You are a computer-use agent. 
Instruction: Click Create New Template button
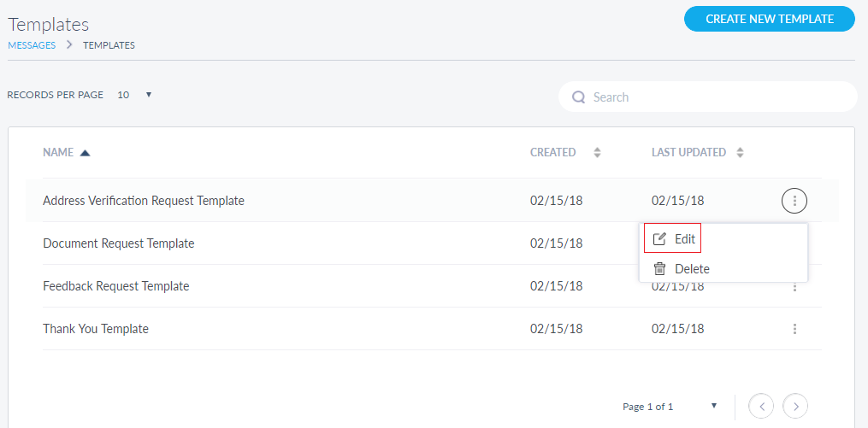coord(769,19)
